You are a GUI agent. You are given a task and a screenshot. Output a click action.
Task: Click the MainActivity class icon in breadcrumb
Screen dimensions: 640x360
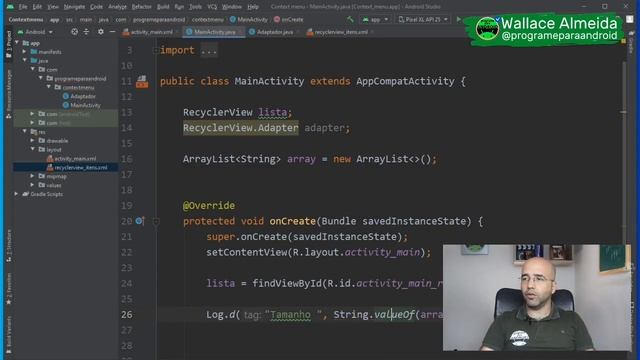coord(233,19)
